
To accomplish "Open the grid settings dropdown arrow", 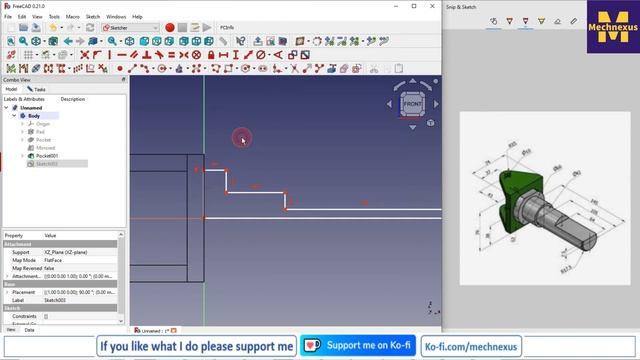I will (x=37, y=55).
